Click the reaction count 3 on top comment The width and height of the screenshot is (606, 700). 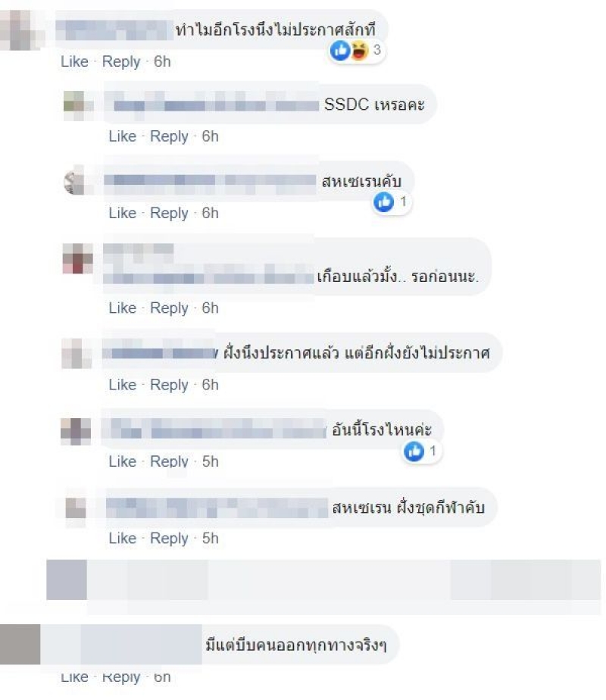click(377, 49)
